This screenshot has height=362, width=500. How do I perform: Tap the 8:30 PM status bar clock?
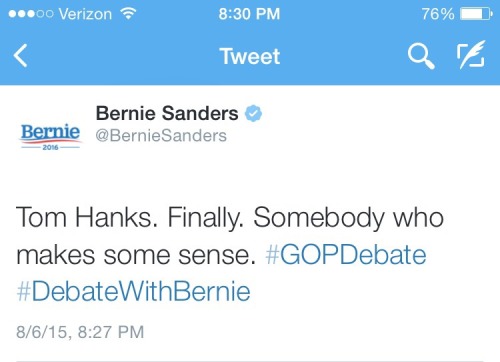click(x=249, y=14)
